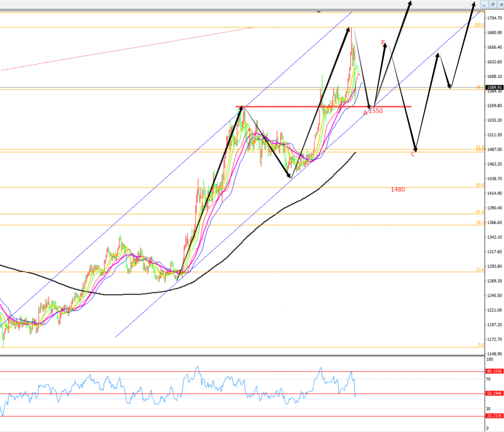Click the Fibonacci 0.0 level label
Screen dimensions: 504x432
click(x=481, y=345)
